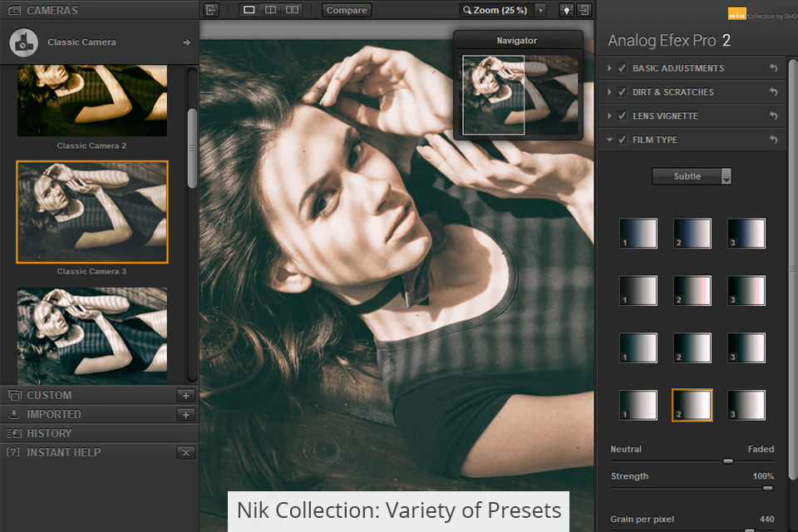798x532 pixels.
Task: Open the CAMERAS panel header
Action: click(x=99, y=10)
